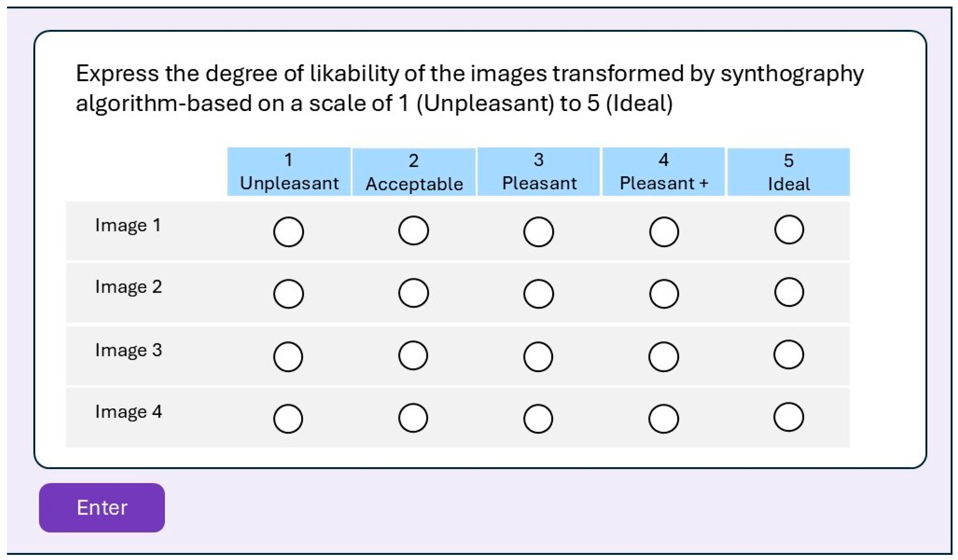Mark Image 1 as Pleasant +
Screen dimensions: 958x560
[x=664, y=232]
